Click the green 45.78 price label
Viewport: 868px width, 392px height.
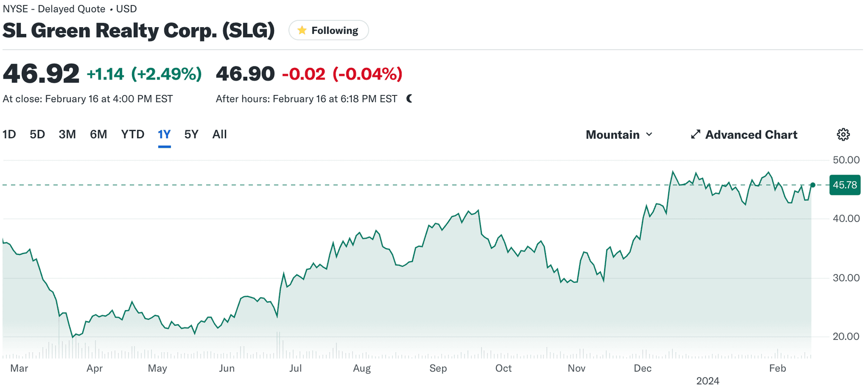[x=844, y=185]
